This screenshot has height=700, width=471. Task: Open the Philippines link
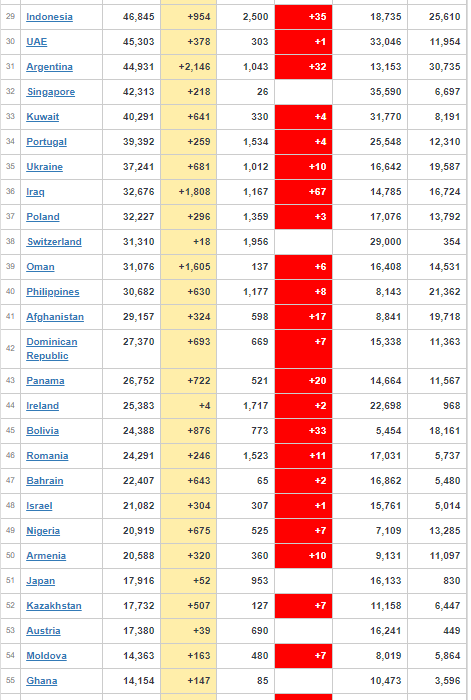click(x=53, y=292)
